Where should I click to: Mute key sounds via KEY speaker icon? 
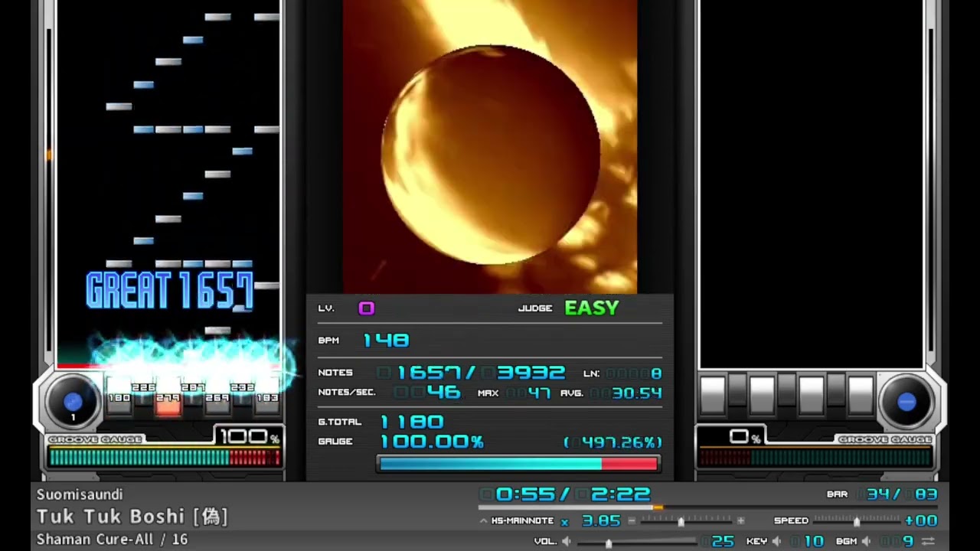(776, 541)
